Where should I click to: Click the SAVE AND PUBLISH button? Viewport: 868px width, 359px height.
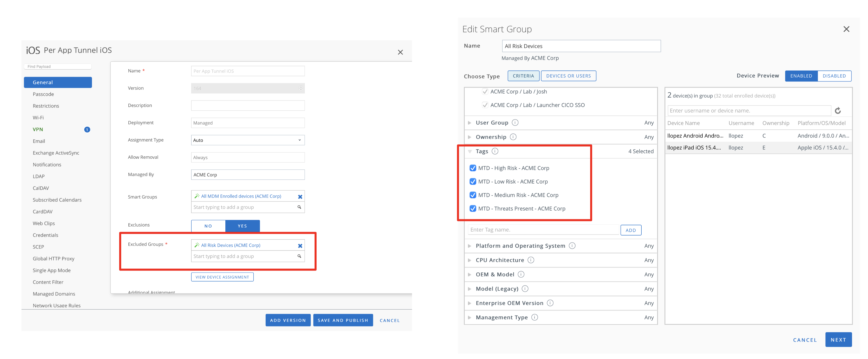coord(343,320)
